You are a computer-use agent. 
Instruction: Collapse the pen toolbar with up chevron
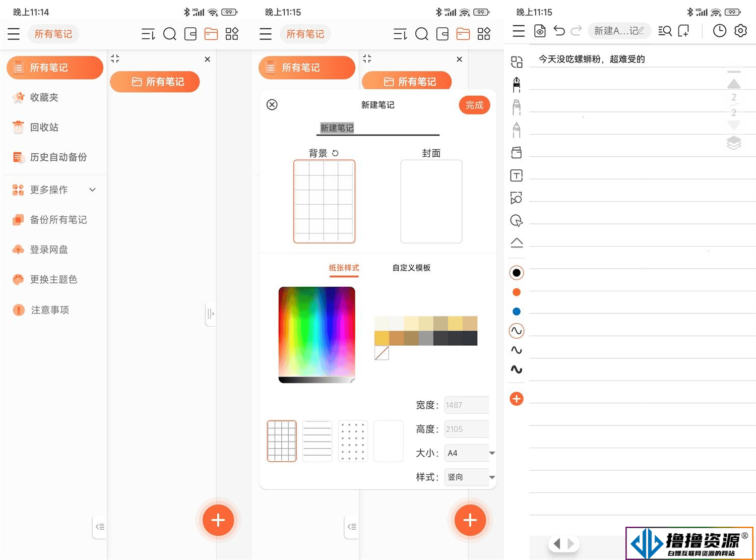click(x=517, y=242)
